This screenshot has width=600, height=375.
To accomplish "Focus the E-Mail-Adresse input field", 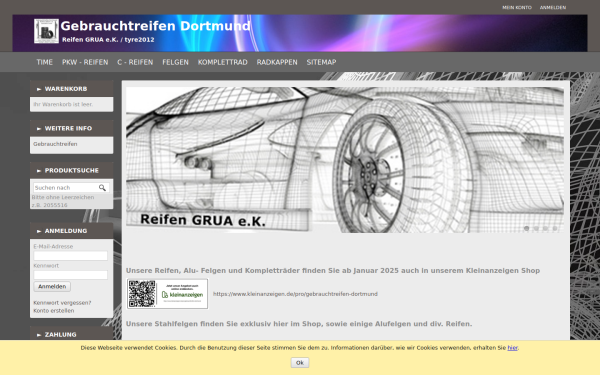I will (70, 256).
